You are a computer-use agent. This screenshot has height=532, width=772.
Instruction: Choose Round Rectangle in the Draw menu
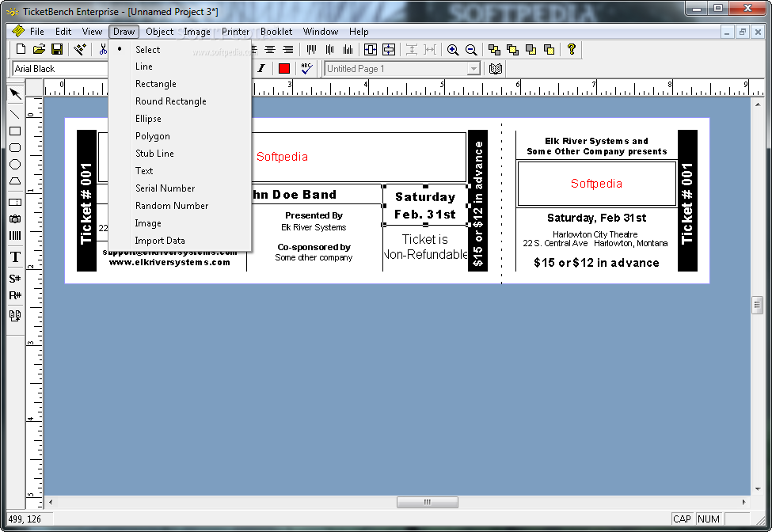tap(181, 101)
